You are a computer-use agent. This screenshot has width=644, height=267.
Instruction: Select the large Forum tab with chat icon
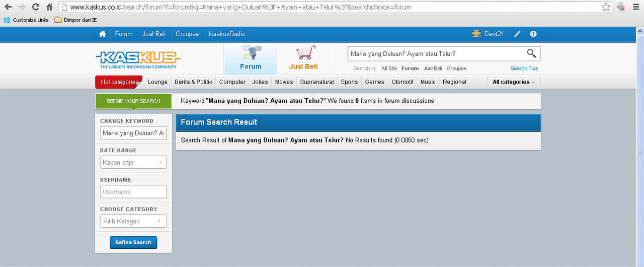[251, 58]
